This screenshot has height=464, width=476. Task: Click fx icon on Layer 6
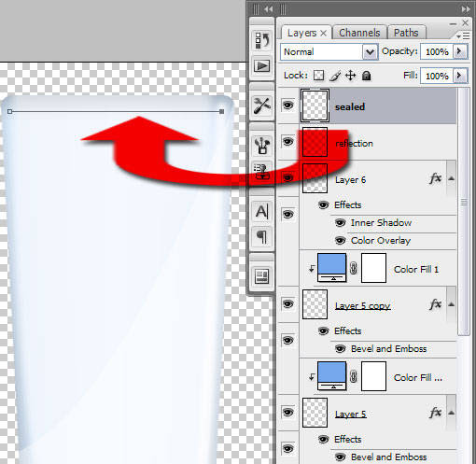435,178
